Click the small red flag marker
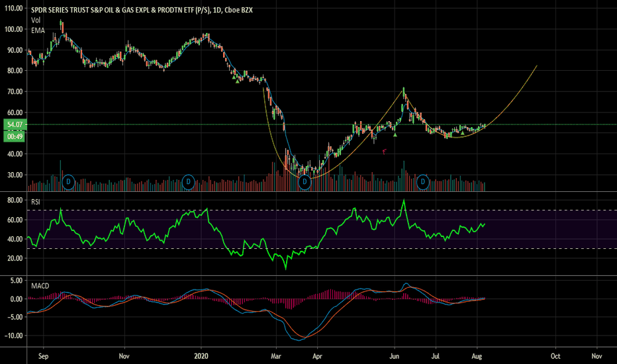Screen dimensions: 617x364 point(385,152)
